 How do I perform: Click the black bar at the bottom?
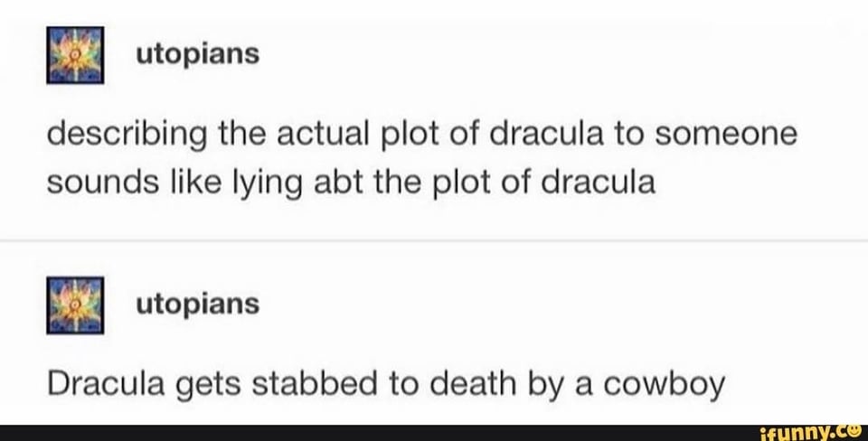pos(362,432)
